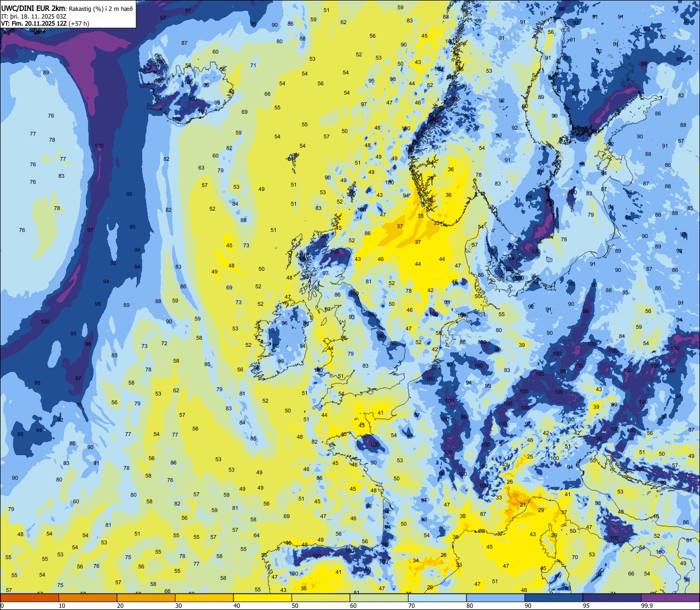The width and height of the screenshot is (700, 610).
Task: Click the map humidity value "21"
Action: pyautogui.click(x=523, y=504)
